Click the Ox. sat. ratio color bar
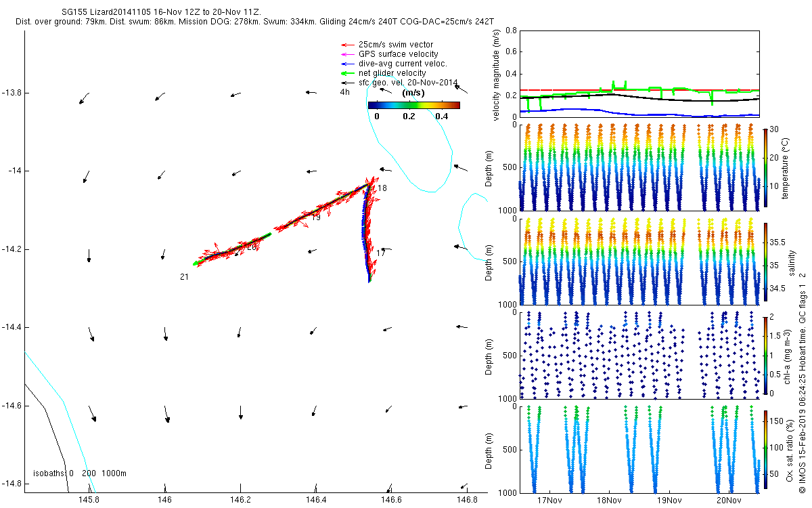The height and width of the screenshot is (508, 812). point(765,448)
